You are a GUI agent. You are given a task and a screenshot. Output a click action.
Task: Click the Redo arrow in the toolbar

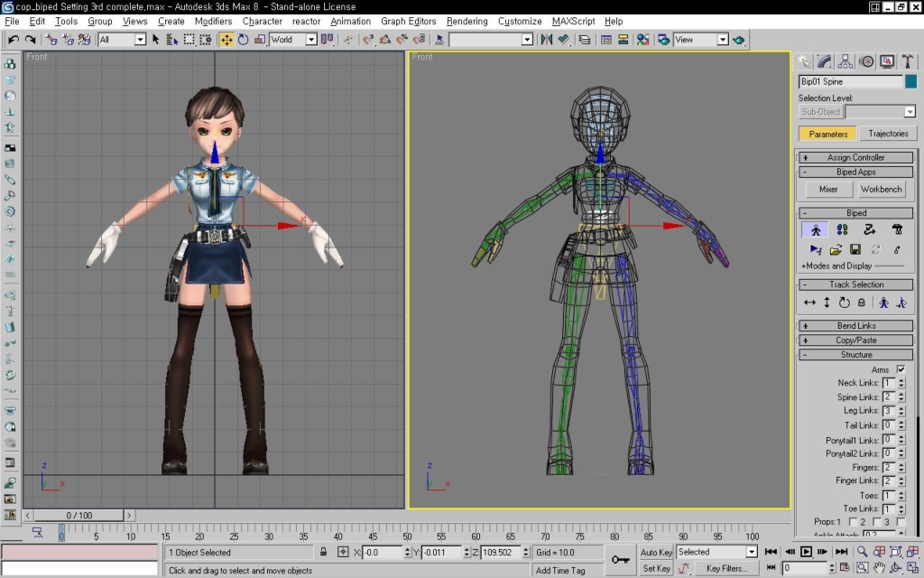(x=30, y=40)
